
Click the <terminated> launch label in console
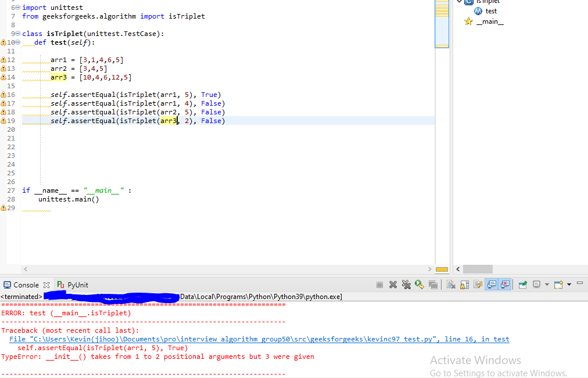21,297
